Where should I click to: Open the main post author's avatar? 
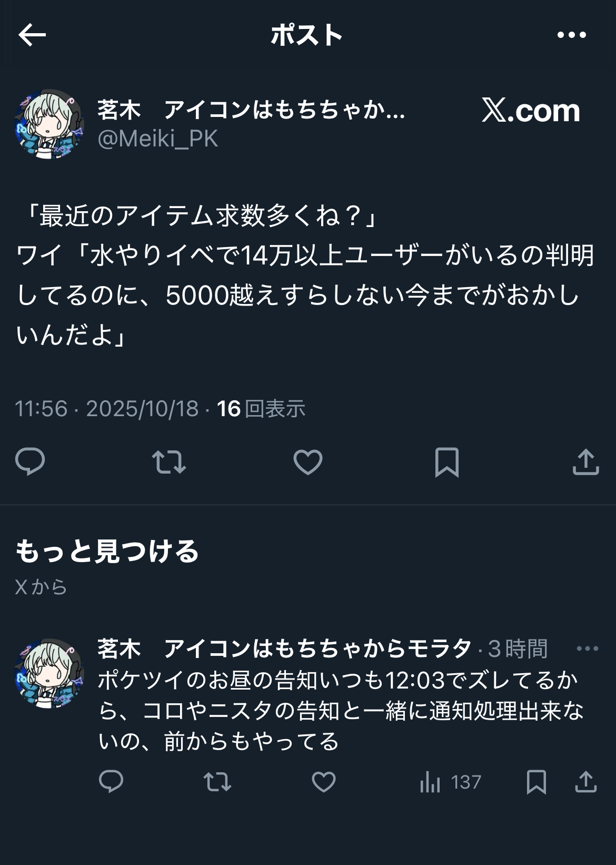click(49, 124)
